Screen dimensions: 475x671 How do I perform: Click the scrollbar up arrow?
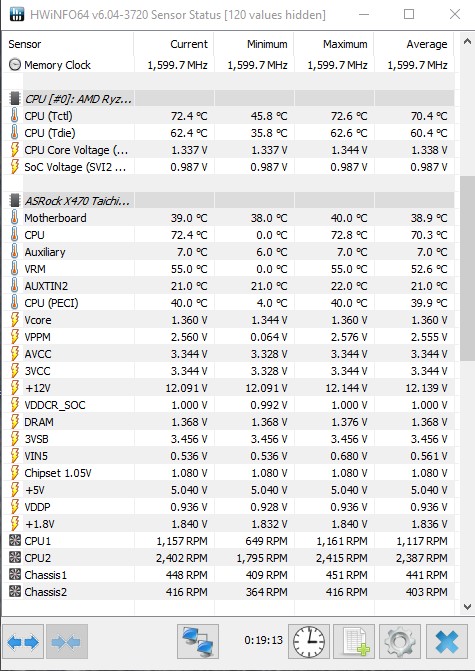click(x=467, y=42)
